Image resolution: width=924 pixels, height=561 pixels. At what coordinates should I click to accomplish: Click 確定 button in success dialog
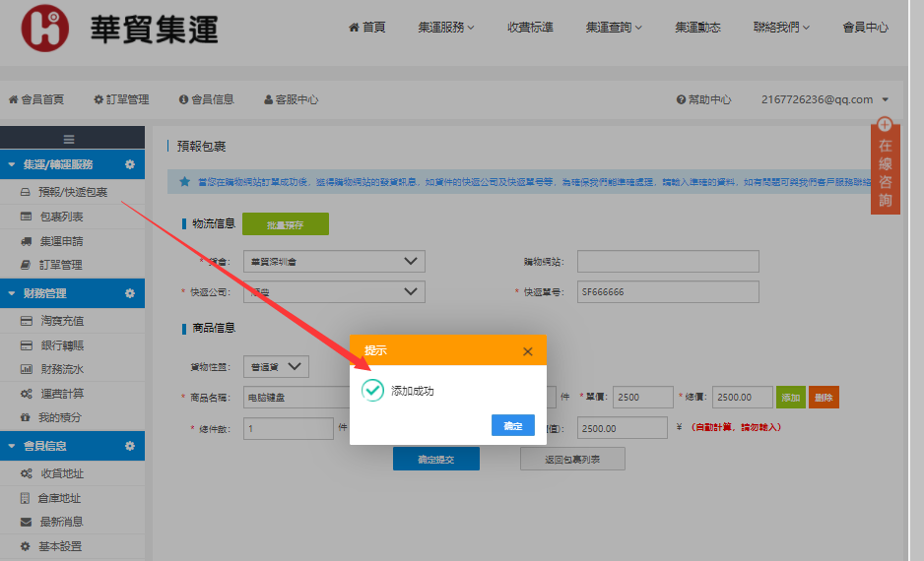pos(512,425)
